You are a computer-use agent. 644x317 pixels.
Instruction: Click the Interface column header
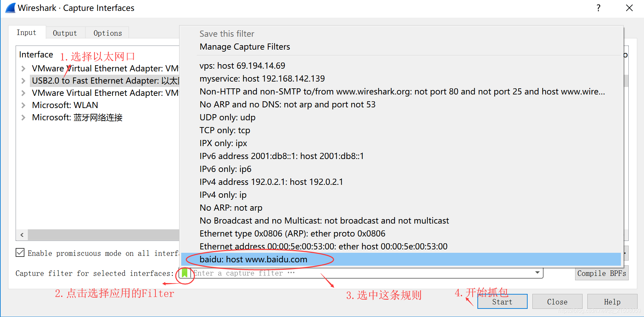[x=36, y=54]
